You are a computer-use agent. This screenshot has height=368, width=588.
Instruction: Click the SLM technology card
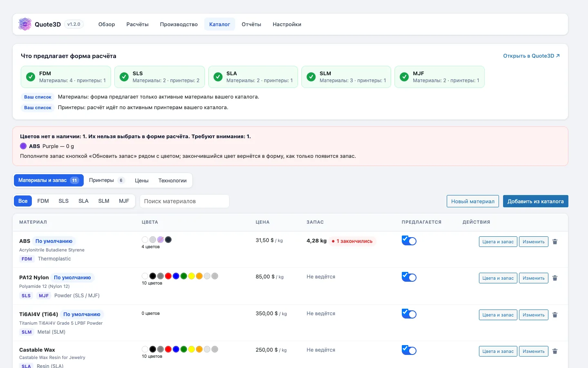(346, 77)
